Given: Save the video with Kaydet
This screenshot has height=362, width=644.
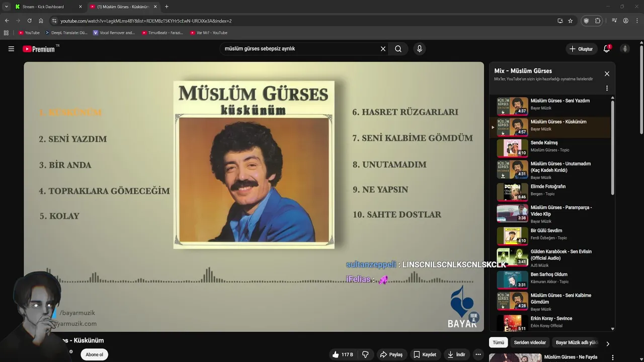Looking at the screenshot, I should [x=425, y=354].
